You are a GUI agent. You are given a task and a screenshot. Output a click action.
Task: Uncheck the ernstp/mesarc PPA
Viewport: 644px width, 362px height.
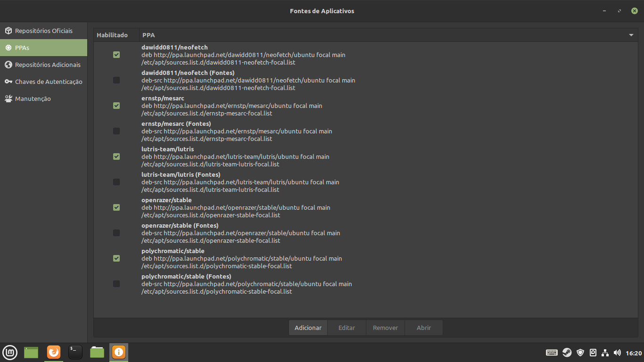tap(116, 106)
